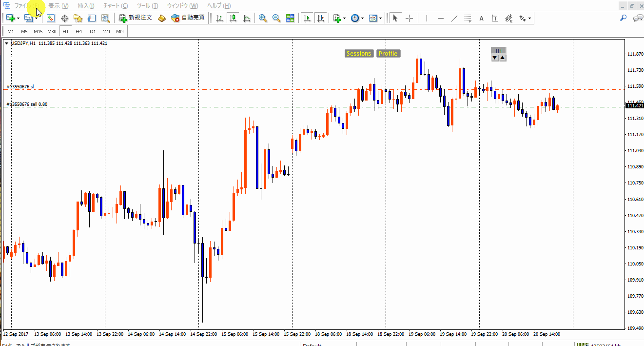Screen dimensions: 644x346
Task: Expand the periodicity clock dropdown
Action: (362, 18)
